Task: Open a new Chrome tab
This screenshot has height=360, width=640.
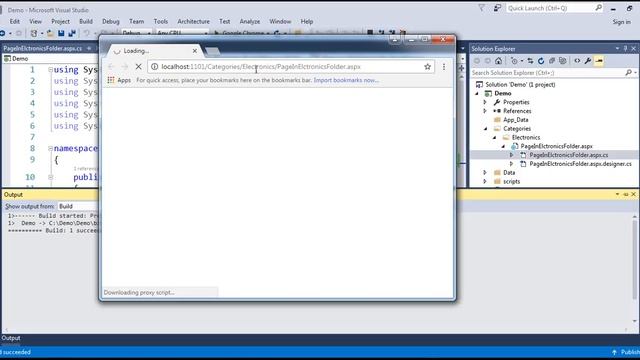Action: pos(212,51)
